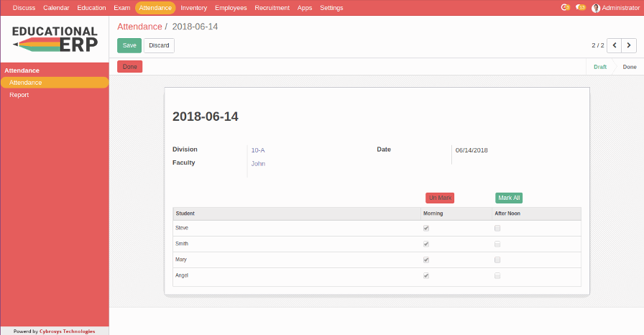Toggle Steve's Morning attendance checkbox
Screen dimensions: 644x335
(426, 228)
